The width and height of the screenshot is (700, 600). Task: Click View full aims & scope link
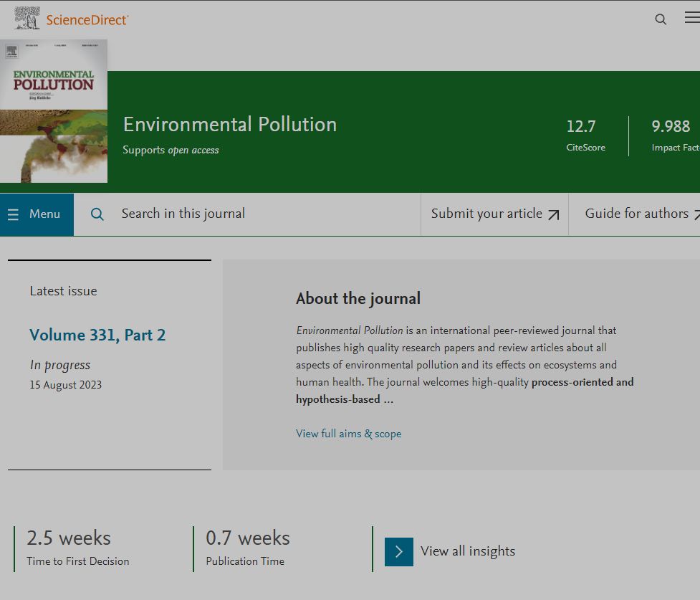coord(348,434)
